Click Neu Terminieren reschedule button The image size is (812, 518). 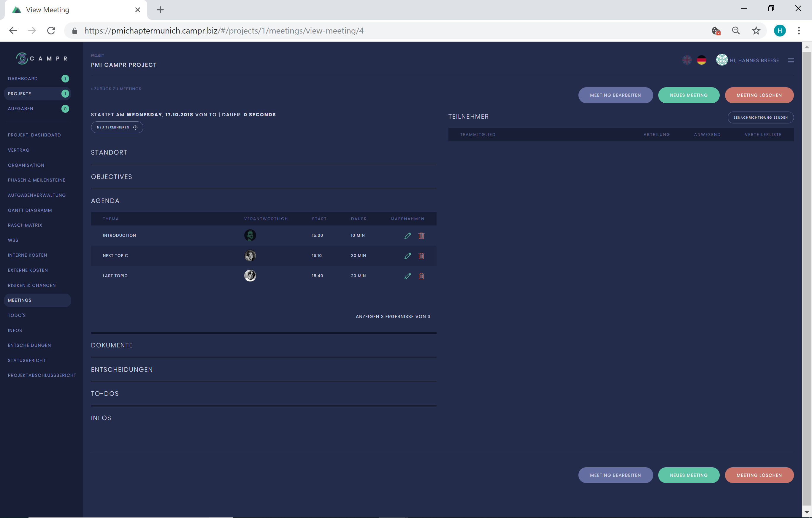[x=117, y=127]
